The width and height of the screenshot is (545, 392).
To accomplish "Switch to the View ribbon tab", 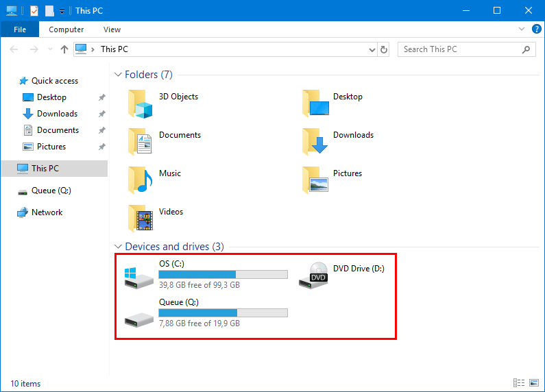I will [112, 29].
